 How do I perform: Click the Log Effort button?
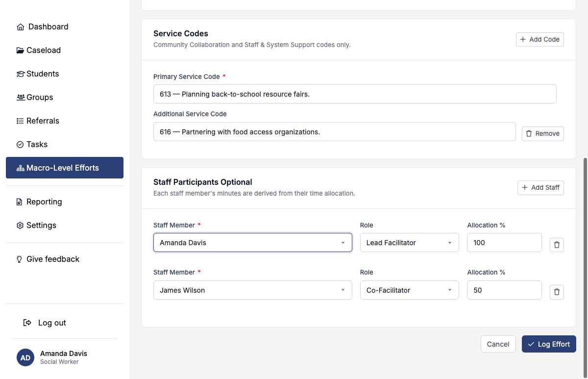549,344
